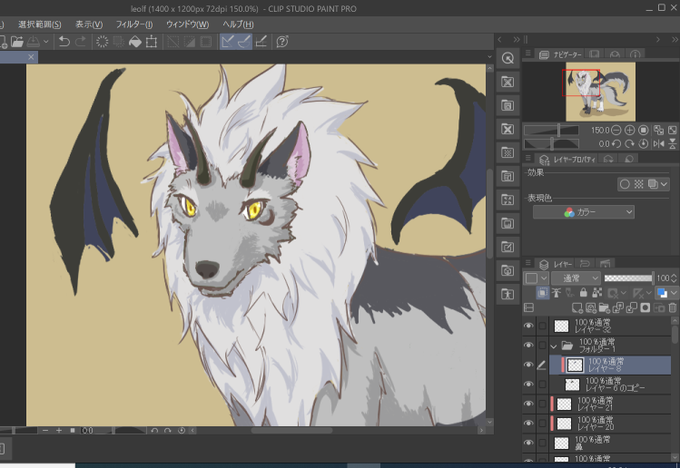Close the open canvas tab

[31, 57]
